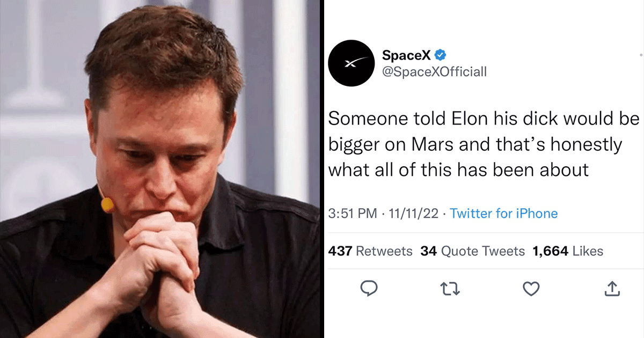Click the X logo inside the black circle
644x338 pixels.
pos(350,62)
